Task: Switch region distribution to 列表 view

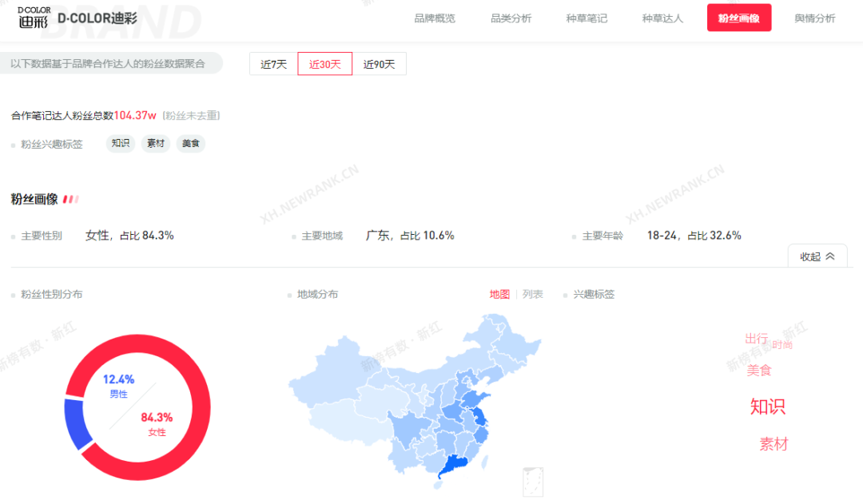Action: (x=532, y=294)
